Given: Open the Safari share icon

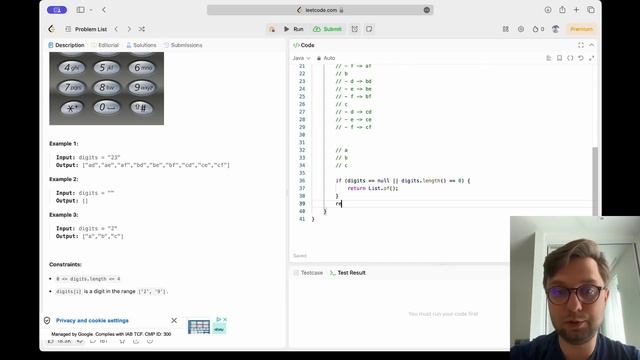Looking at the screenshot, I should point(562,10).
